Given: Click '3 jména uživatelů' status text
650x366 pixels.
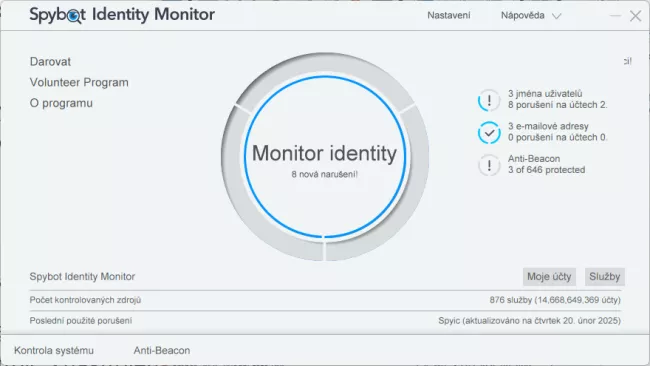Looking at the screenshot, I should pos(545,94).
